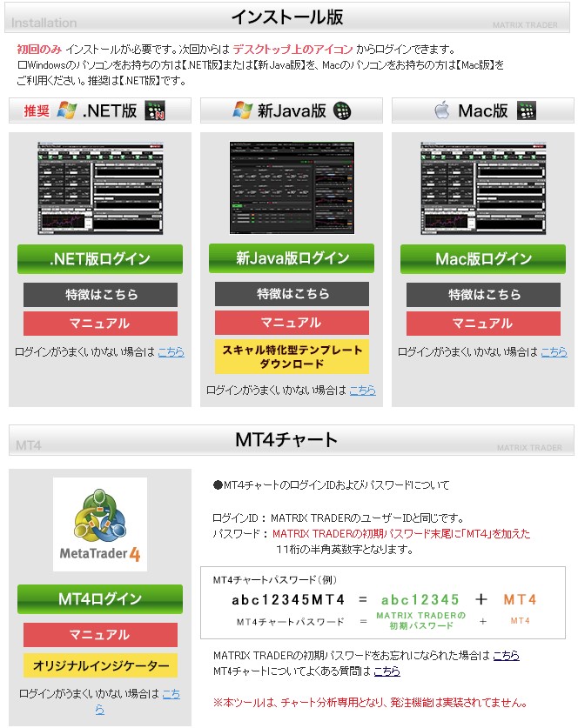The image size is (578, 728).
Task: Open the MT4 マニュアル red button
Action: 100,635
